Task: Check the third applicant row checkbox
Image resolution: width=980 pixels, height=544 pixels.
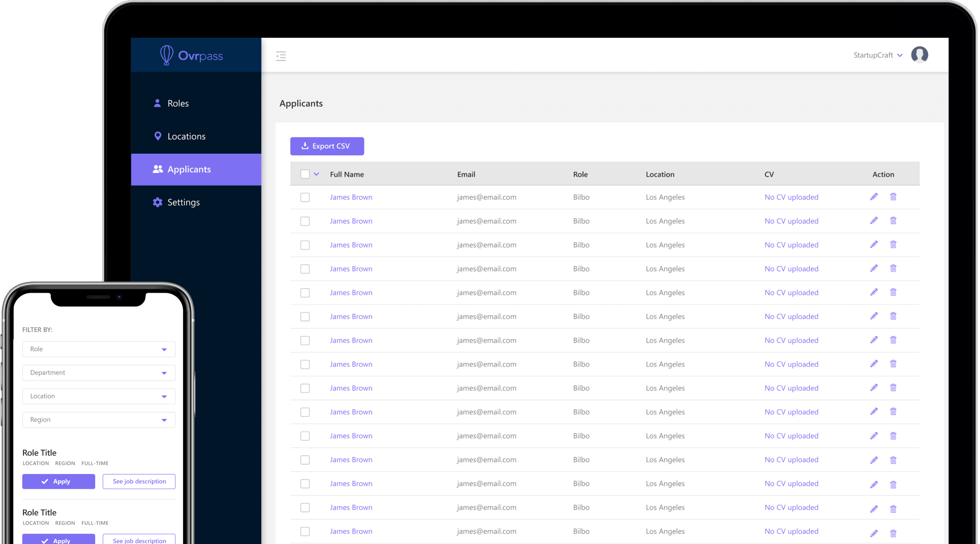Action: click(x=305, y=245)
